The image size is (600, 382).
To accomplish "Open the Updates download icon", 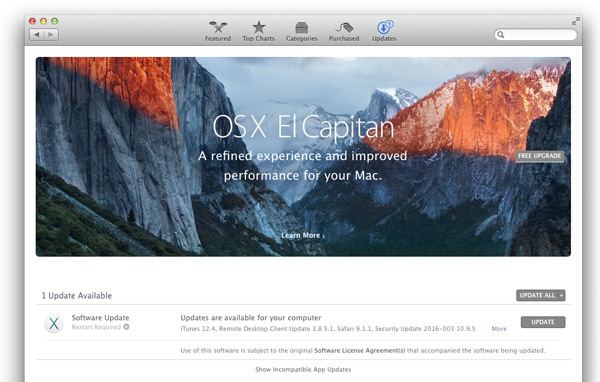I will click(x=384, y=27).
